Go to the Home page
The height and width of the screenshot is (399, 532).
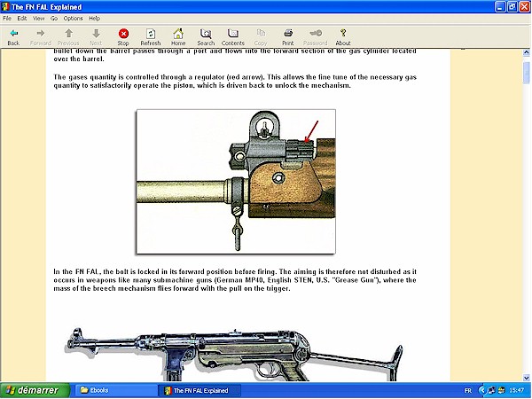click(x=178, y=37)
